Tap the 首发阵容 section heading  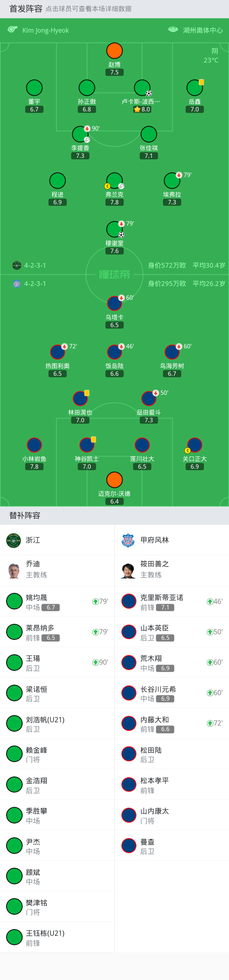[25, 9]
